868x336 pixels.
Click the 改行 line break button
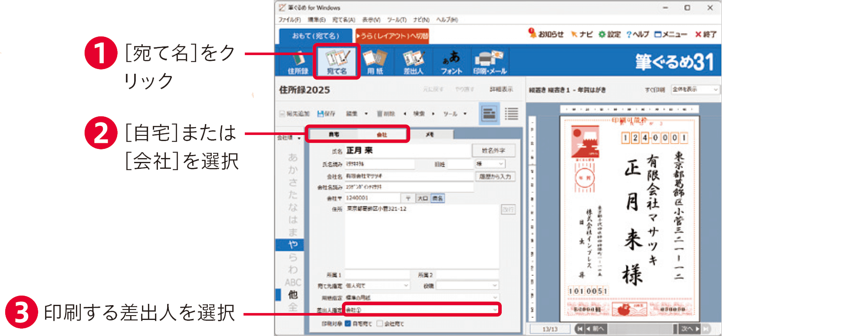(x=508, y=210)
